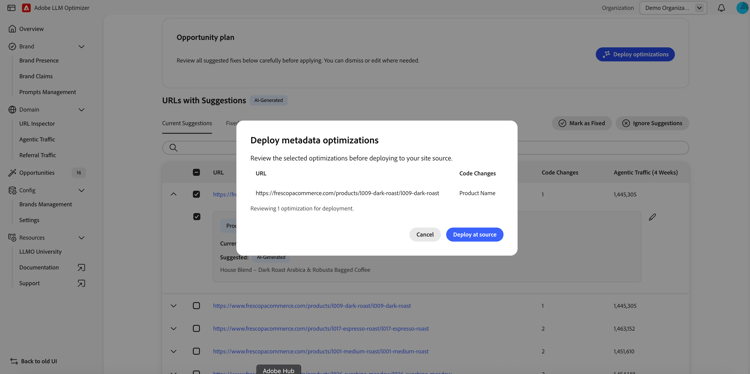Edit suggestion with the pencil icon

pos(652,217)
